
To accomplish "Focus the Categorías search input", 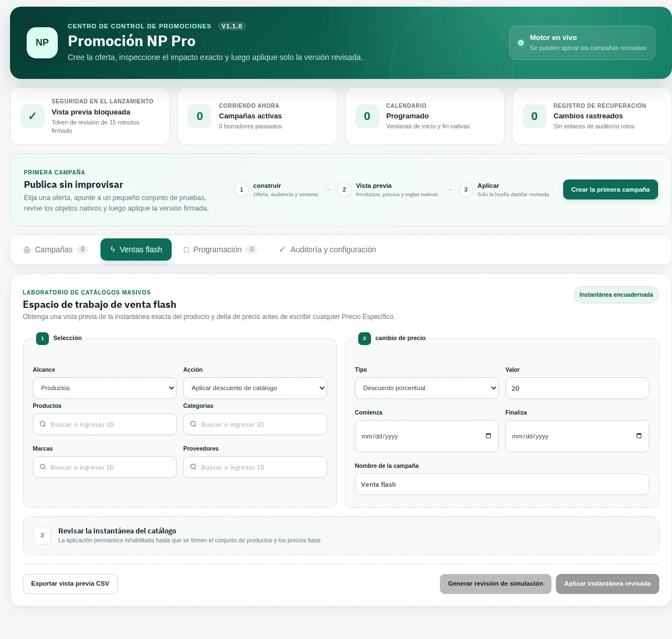I will [x=255, y=424].
